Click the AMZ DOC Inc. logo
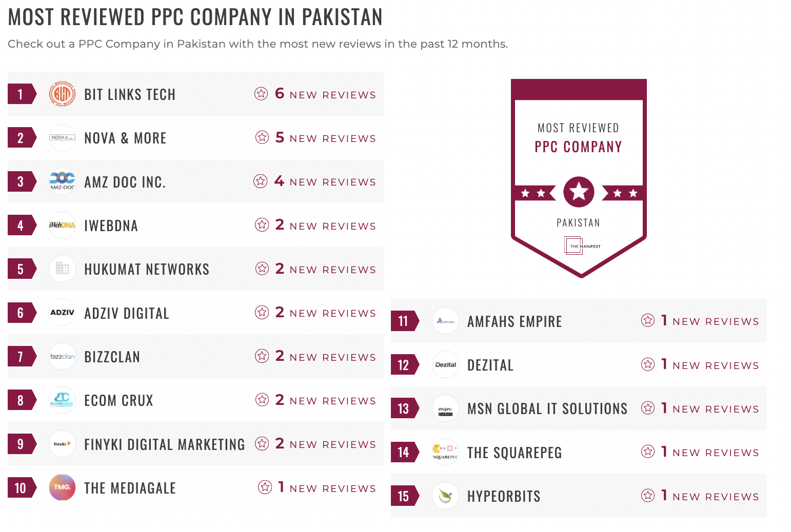 pyautogui.click(x=62, y=181)
